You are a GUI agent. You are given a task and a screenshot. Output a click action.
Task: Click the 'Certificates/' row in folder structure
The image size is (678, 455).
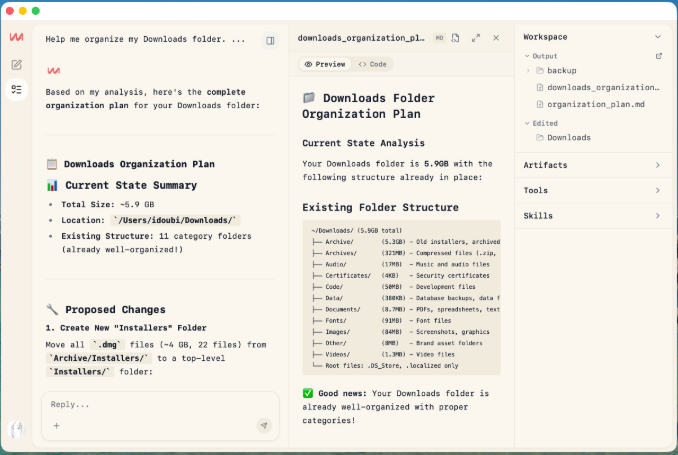click(x=400, y=276)
